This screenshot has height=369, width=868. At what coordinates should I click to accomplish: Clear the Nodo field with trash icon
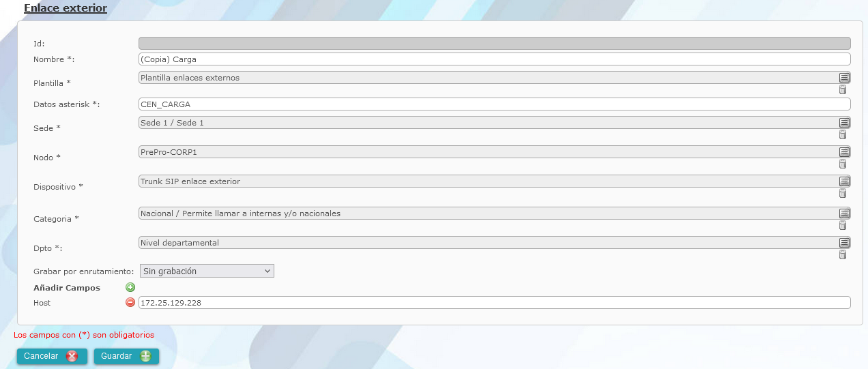click(x=843, y=164)
